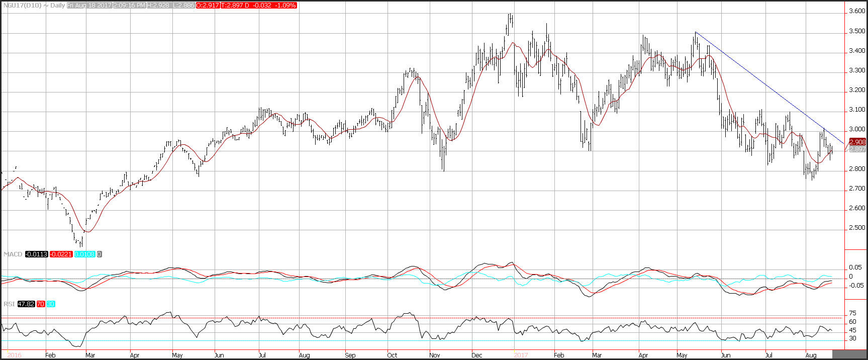
Task: Click the RSI value 47.82 box
Action: click(26, 304)
